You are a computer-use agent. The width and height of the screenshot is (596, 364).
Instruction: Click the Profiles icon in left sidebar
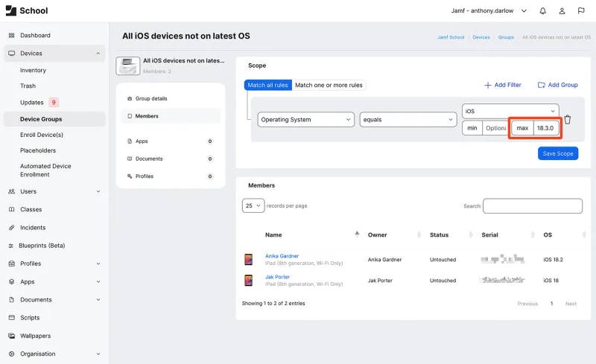click(11, 264)
